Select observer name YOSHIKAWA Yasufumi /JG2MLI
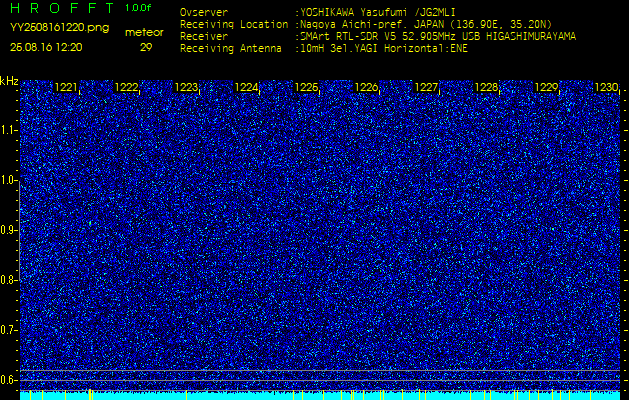 point(377,12)
